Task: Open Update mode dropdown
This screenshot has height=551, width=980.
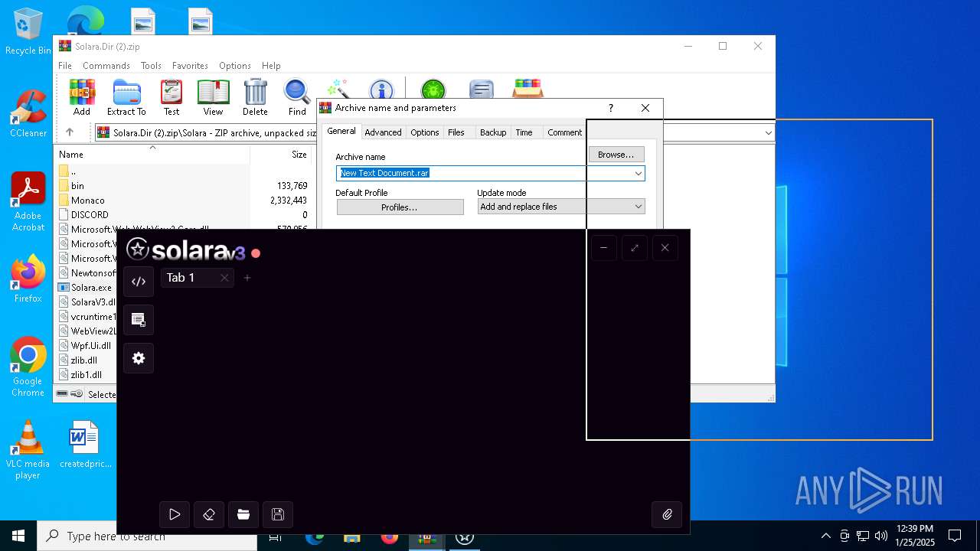Action: coord(561,207)
